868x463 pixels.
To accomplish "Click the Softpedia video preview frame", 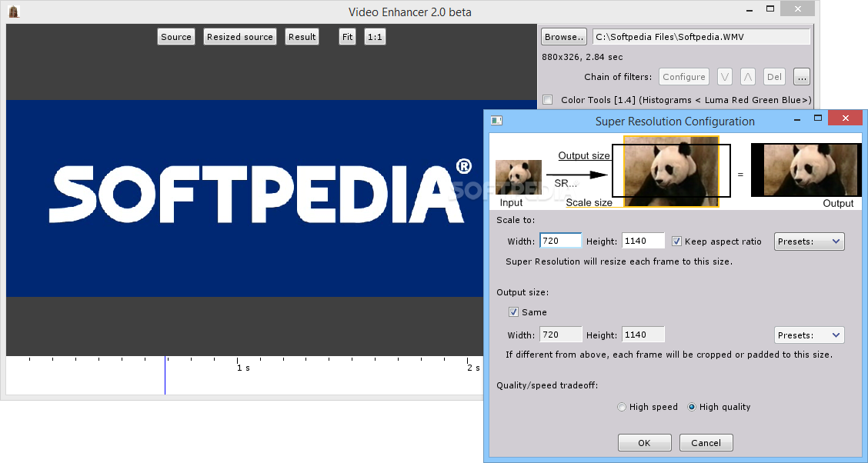I will click(x=245, y=198).
